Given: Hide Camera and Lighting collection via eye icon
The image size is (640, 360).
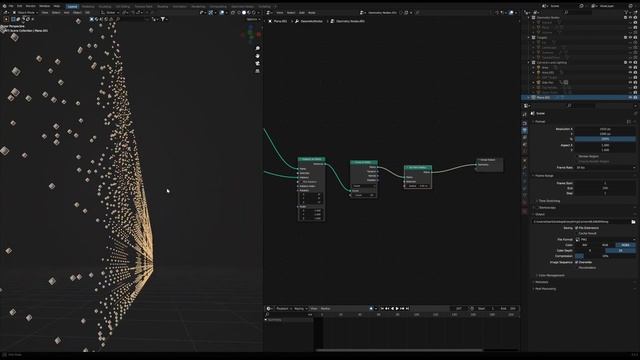Looking at the screenshot, I should (630, 62).
